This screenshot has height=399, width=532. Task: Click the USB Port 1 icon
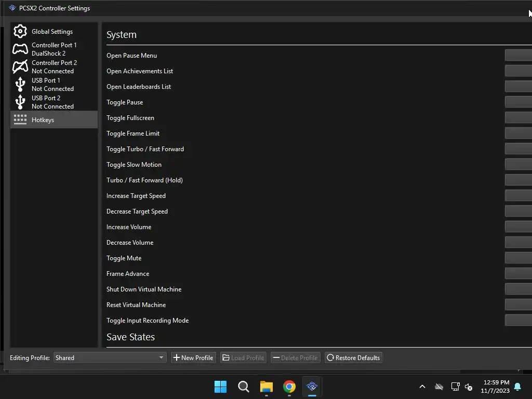click(20, 85)
